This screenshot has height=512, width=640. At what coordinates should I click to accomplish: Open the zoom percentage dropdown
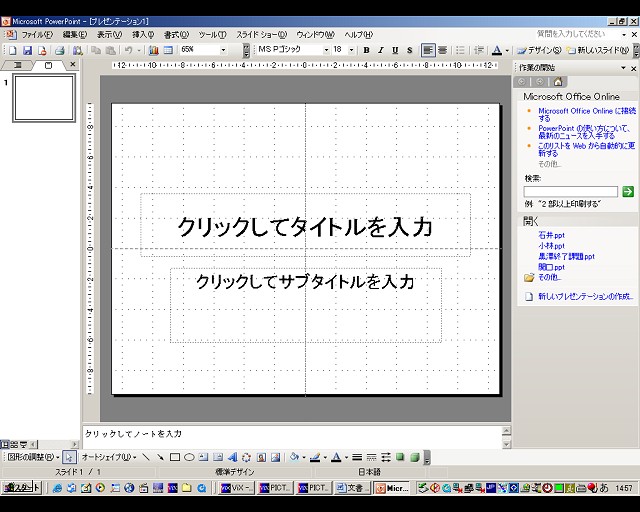coord(223,50)
